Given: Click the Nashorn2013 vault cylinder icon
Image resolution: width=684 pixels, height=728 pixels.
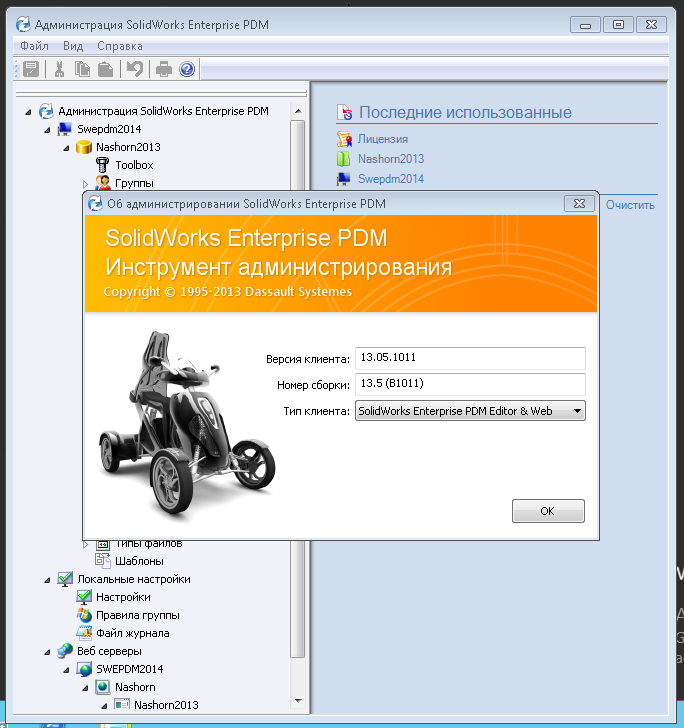Looking at the screenshot, I should click(x=84, y=147).
